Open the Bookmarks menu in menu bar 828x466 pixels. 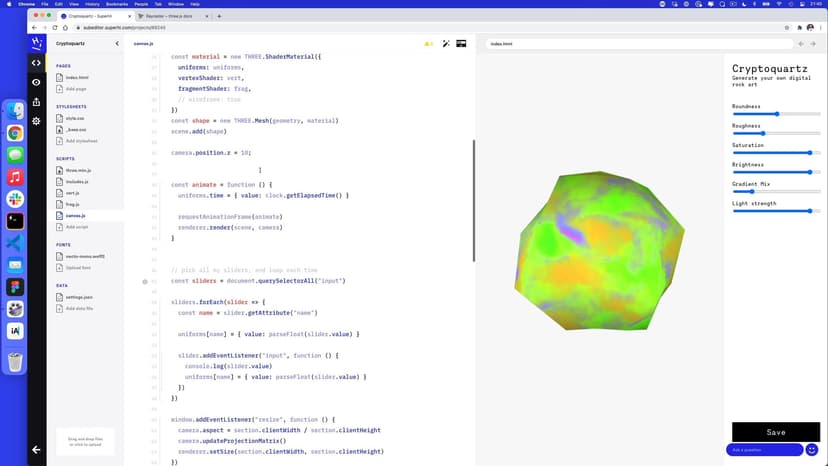click(x=117, y=4)
